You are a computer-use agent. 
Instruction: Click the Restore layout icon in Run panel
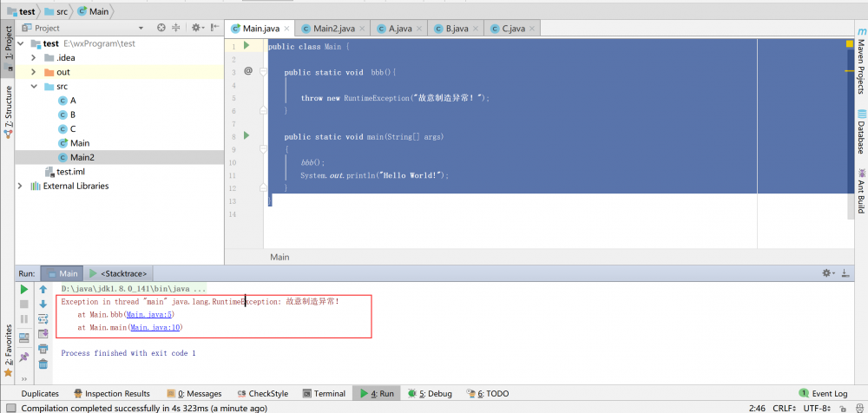(x=23, y=338)
